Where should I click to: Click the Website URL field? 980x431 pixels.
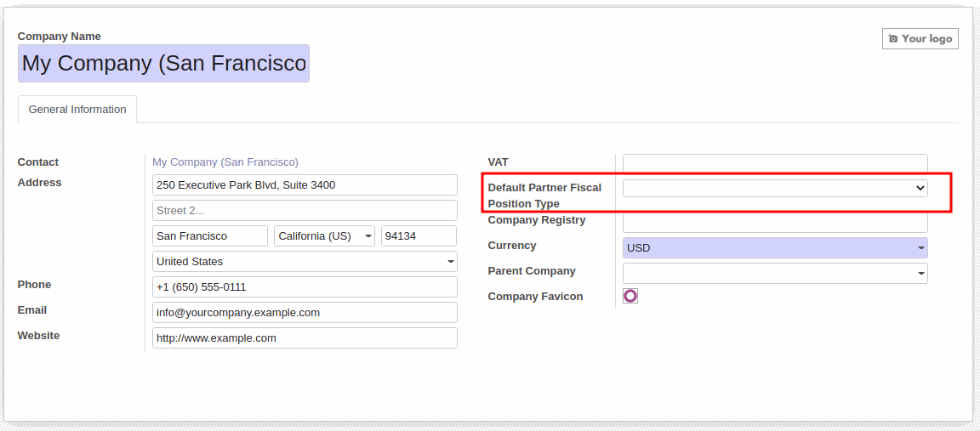tap(305, 338)
